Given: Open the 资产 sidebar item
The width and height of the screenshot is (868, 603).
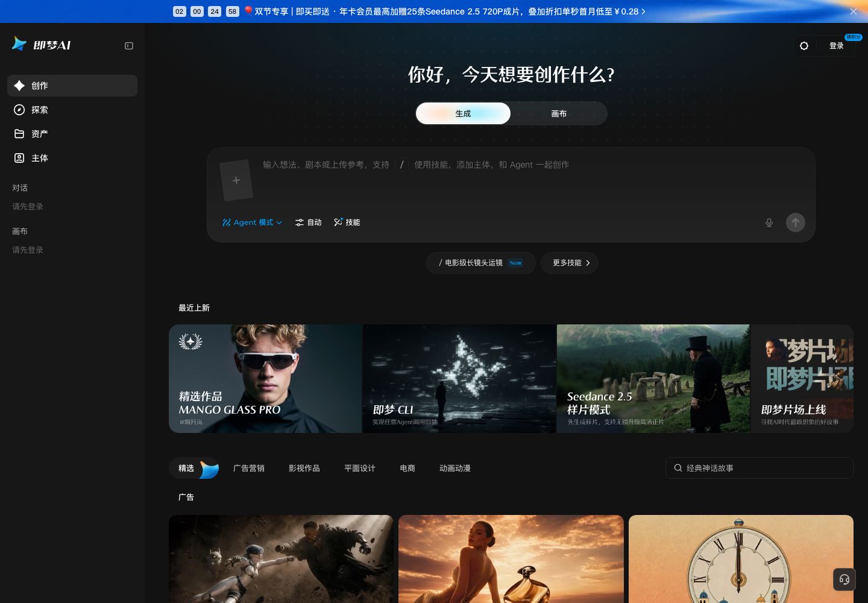Looking at the screenshot, I should click(72, 134).
